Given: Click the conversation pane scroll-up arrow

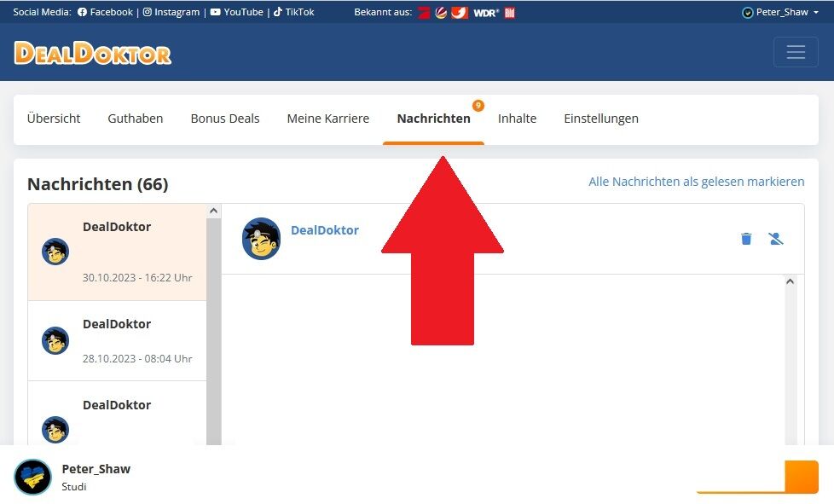Looking at the screenshot, I should click(790, 281).
